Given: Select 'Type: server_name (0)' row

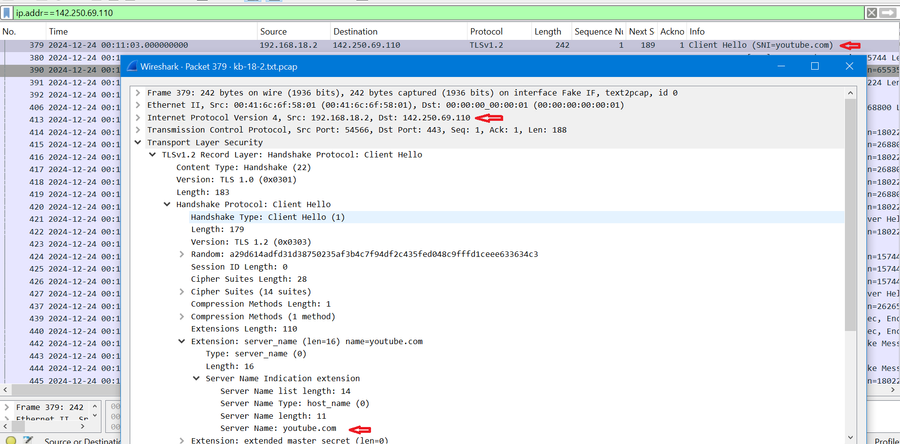Looking at the screenshot, I should pyautogui.click(x=256, y=354).
